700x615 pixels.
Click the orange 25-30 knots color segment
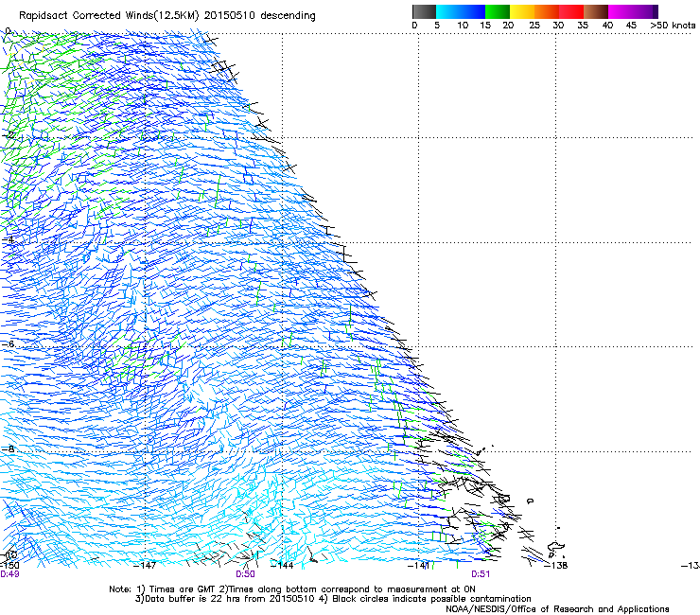point(547,11)
